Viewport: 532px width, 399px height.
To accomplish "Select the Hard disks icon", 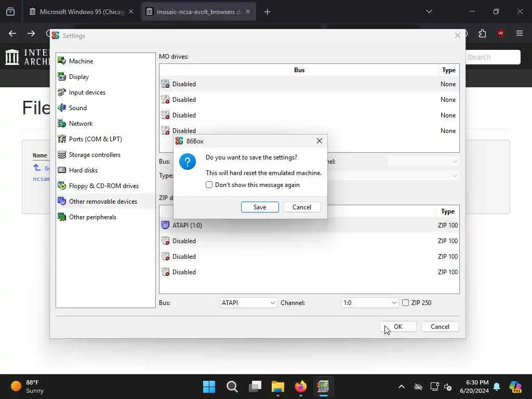I will pos(62,170).
